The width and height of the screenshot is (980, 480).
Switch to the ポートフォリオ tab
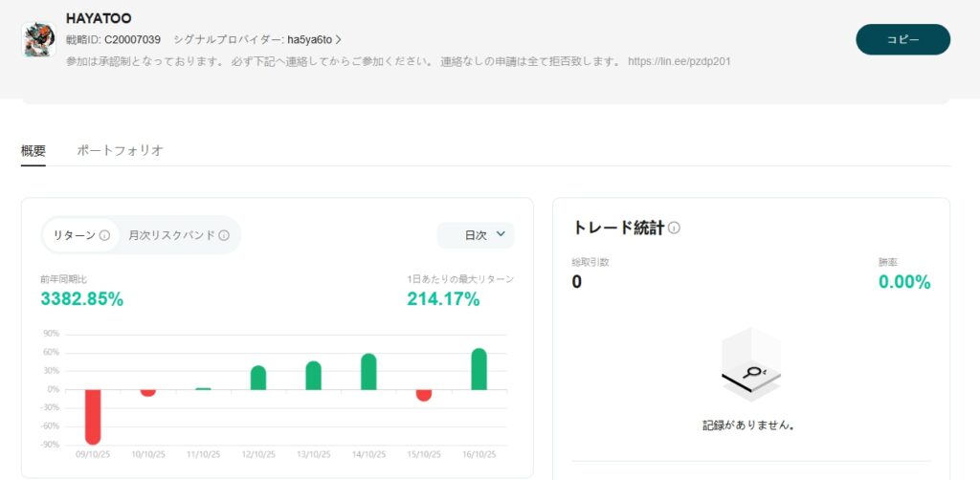click(x=120, y=150)
